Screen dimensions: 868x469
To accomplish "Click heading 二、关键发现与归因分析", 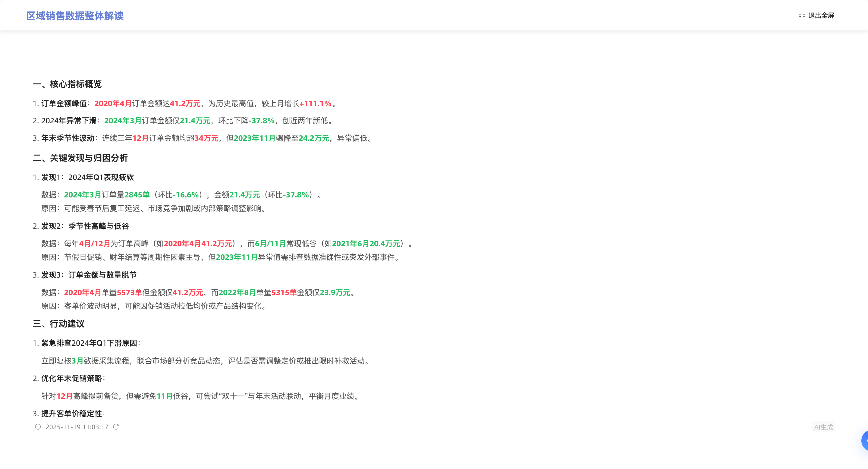I will [80, 158].
